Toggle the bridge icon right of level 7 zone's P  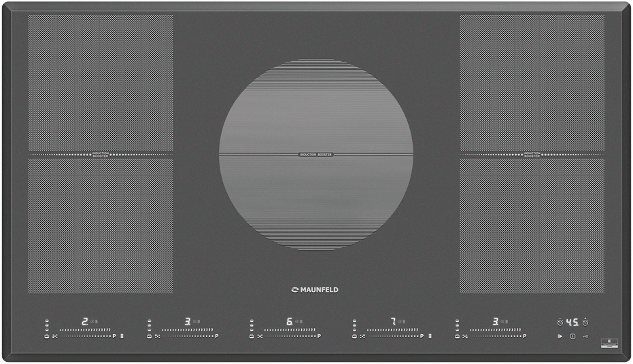coord(430,336)
